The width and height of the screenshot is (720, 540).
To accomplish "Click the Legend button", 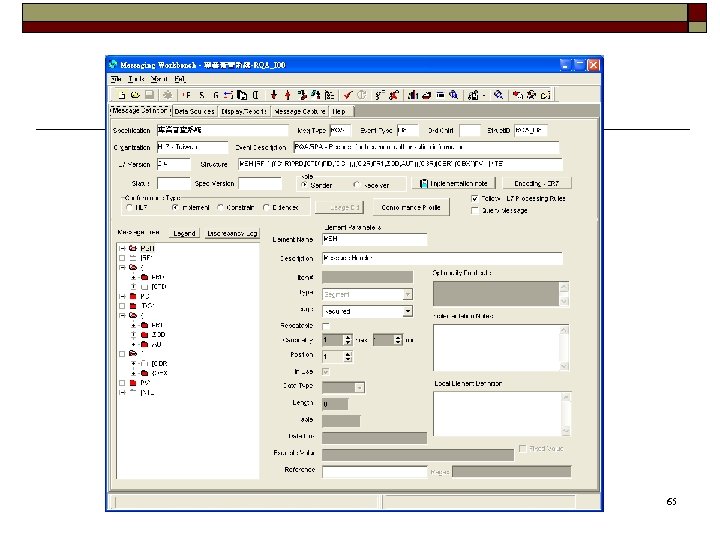I will (184, 233).
